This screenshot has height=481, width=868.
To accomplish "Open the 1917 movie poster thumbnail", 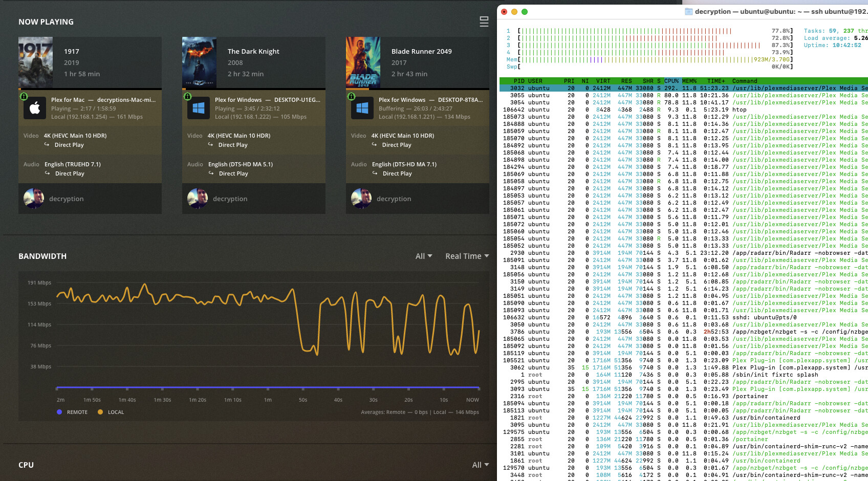I will coord(35,62).
